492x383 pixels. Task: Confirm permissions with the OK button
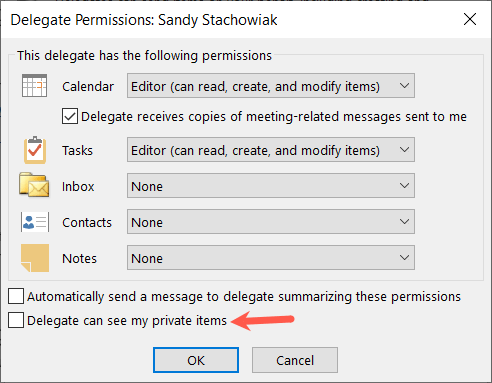click(196, 360)
